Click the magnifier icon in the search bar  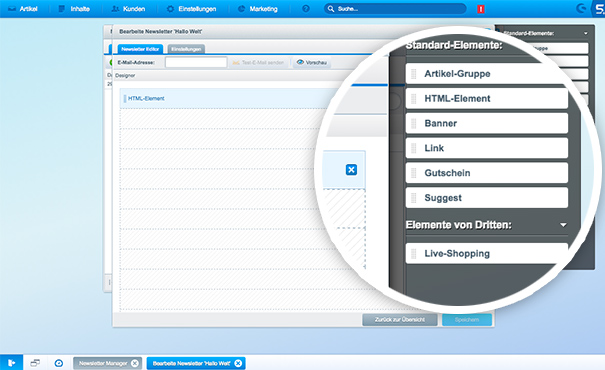[331, 8]
